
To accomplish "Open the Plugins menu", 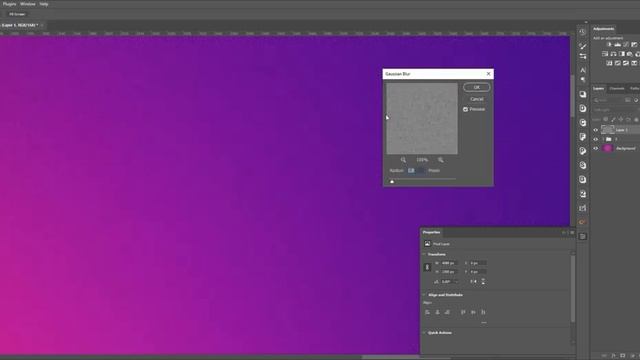I will click(x=9, y=4).
